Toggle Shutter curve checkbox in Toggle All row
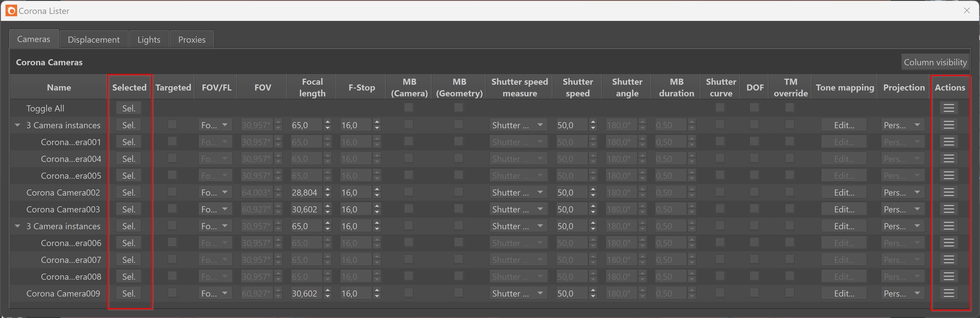 720,108
